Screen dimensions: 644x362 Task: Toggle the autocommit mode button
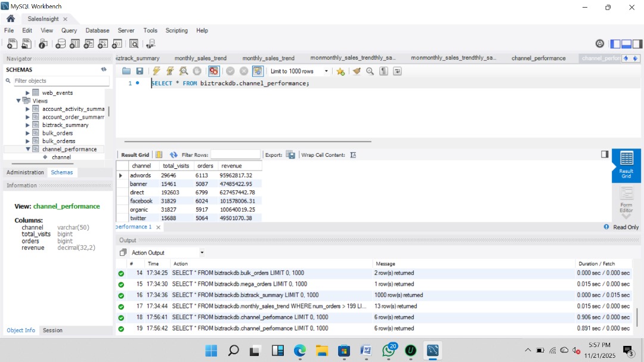click(258, 71)
